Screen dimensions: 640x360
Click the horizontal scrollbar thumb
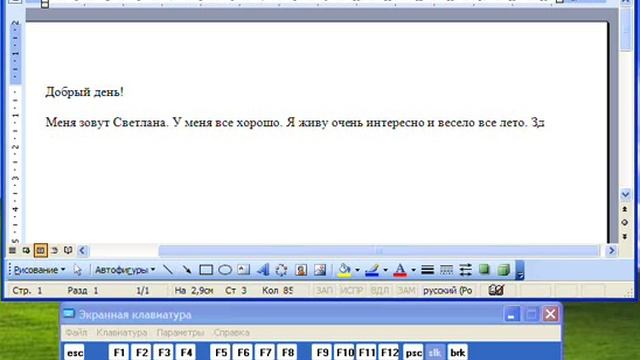coord(378,251)
